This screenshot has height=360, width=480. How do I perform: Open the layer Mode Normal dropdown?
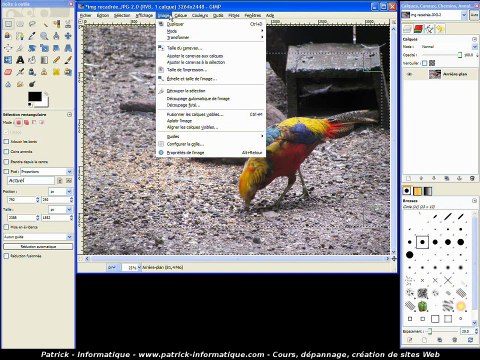click(449, 47)
